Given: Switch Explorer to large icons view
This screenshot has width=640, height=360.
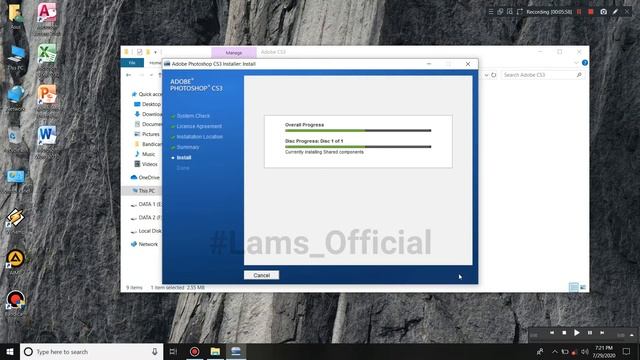Looking at the screenshot, I should click(583, 287).
